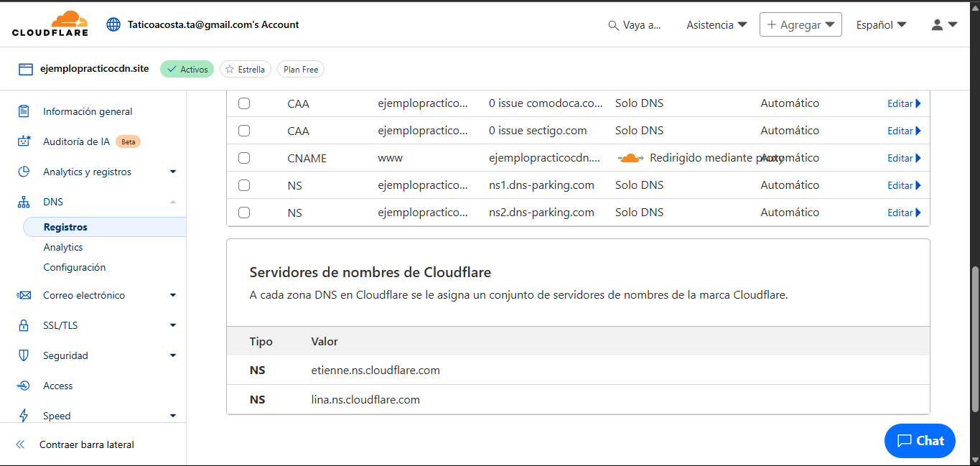Click the Estrella star button
The image size is (980, 466).
(x=246, y=69)
